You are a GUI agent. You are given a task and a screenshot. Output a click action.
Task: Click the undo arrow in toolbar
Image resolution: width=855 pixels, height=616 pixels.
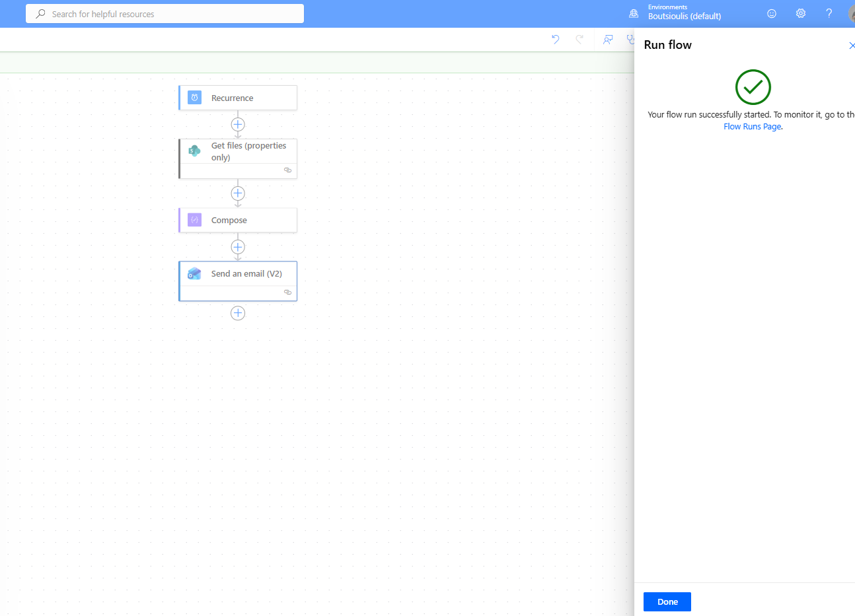(x=555, y=40)
